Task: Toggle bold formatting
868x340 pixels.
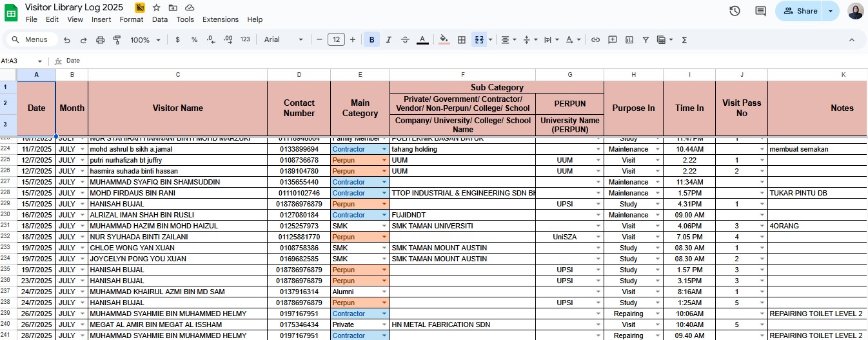Action: [371, 40]
